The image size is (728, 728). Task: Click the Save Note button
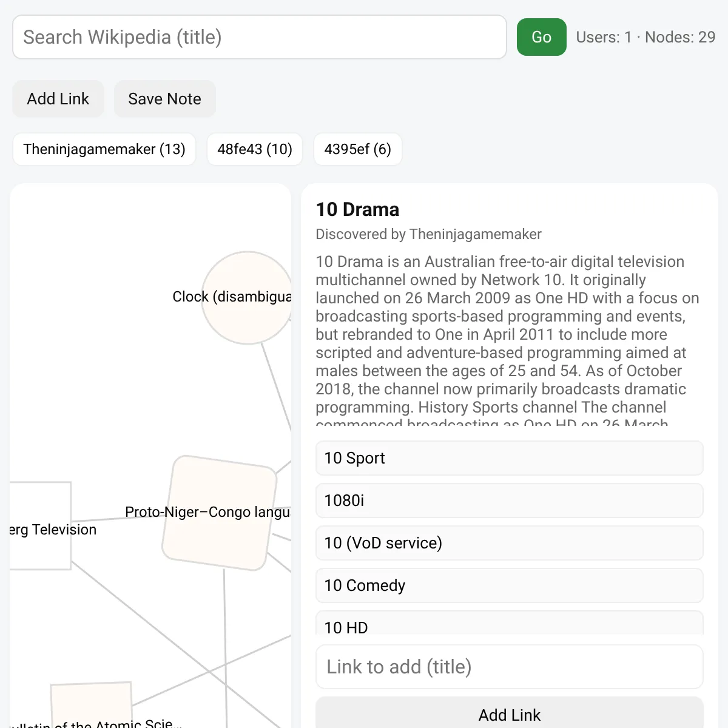(165, 99)
